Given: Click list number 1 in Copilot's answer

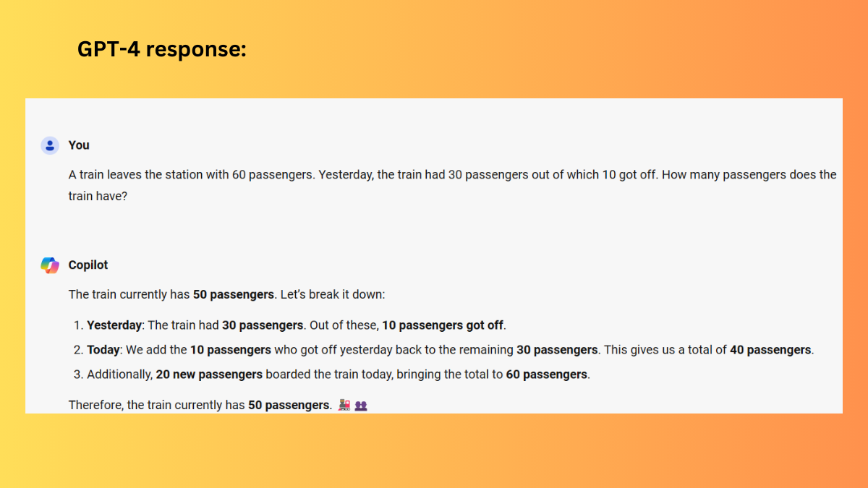Looking at the screenshot, I should click(x=78, y=325).
